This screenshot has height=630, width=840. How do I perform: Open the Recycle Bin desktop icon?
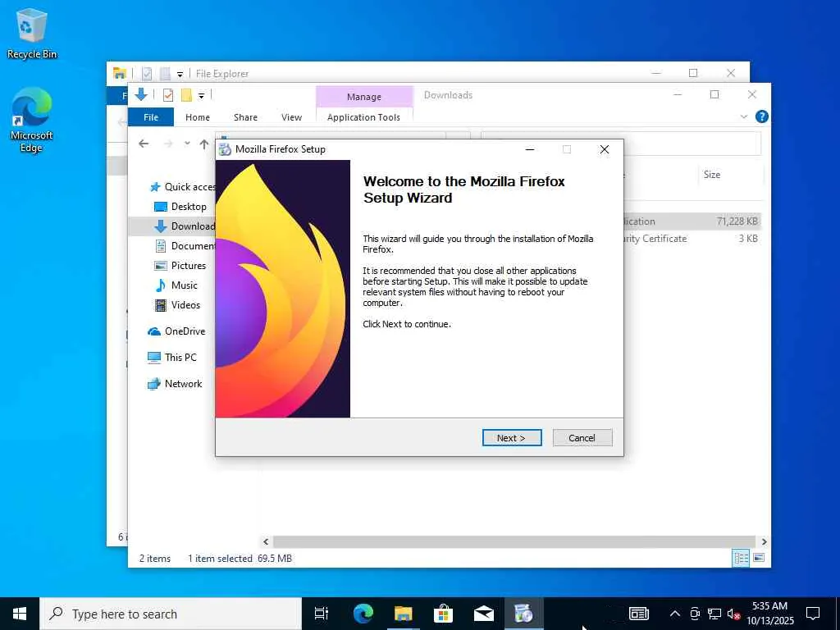click(x=32, y=33)
